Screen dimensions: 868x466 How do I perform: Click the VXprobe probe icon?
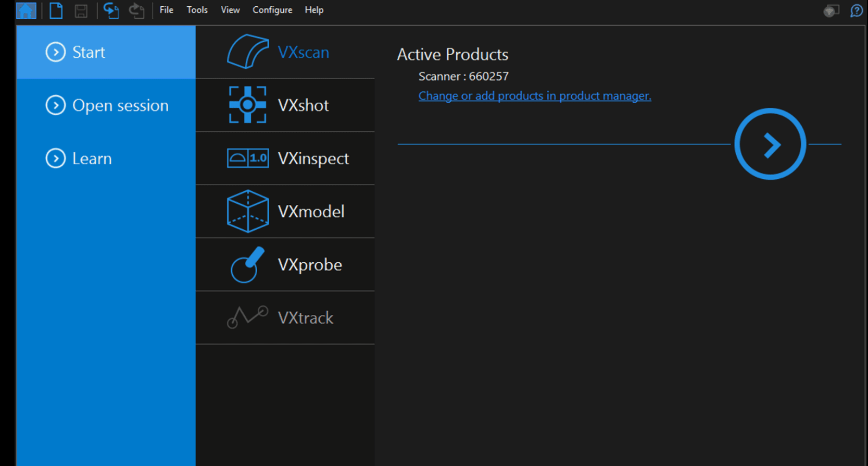point(247,265)
